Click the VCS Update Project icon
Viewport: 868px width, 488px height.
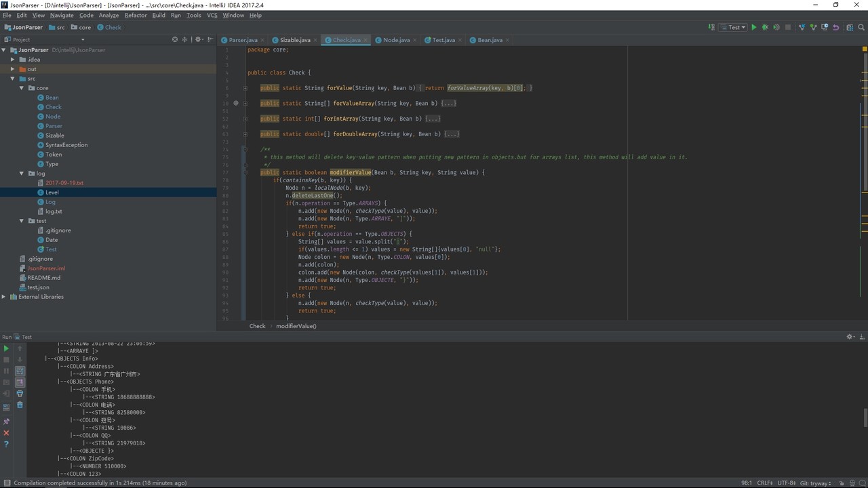802,27
